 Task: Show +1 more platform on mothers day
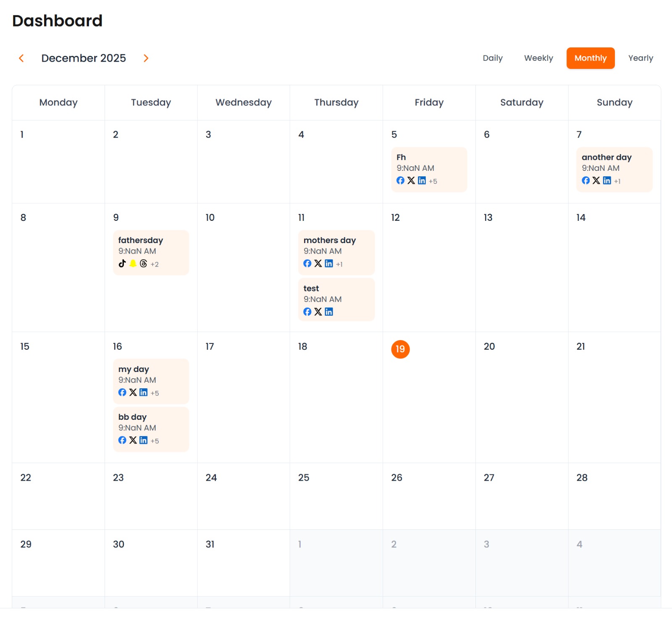(x=339, y=264)
